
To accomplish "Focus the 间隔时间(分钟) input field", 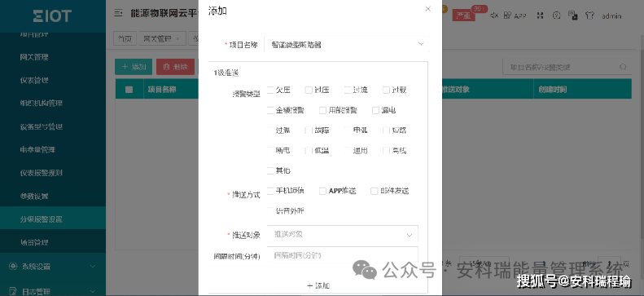I will point(343,255).
